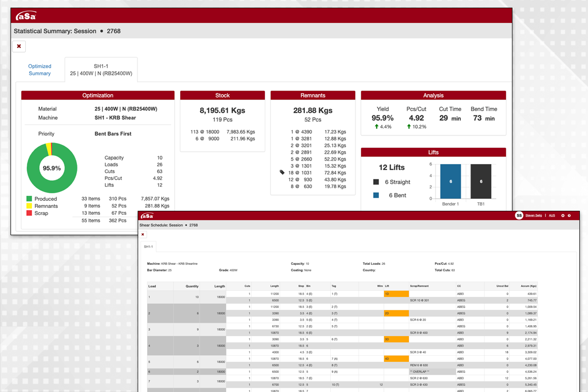Image resolution: width=588 pixels, height=392 pixels.
Task: Click the SH1 - KRB Shear machine value
Action: (115, 118)
